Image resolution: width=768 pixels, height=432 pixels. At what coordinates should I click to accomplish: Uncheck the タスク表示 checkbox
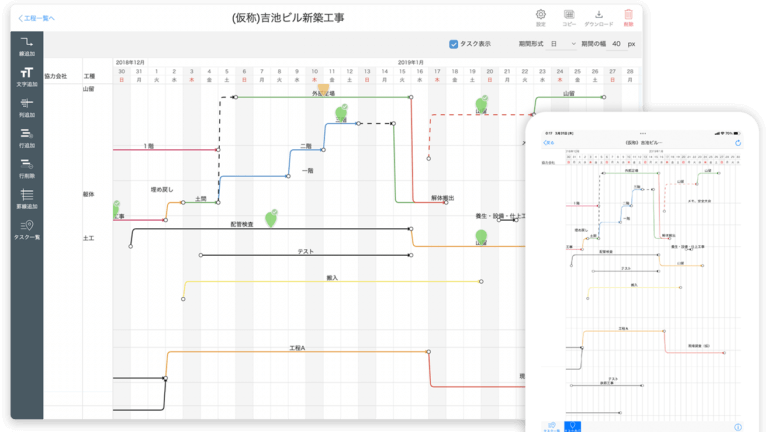click(454, 44)
